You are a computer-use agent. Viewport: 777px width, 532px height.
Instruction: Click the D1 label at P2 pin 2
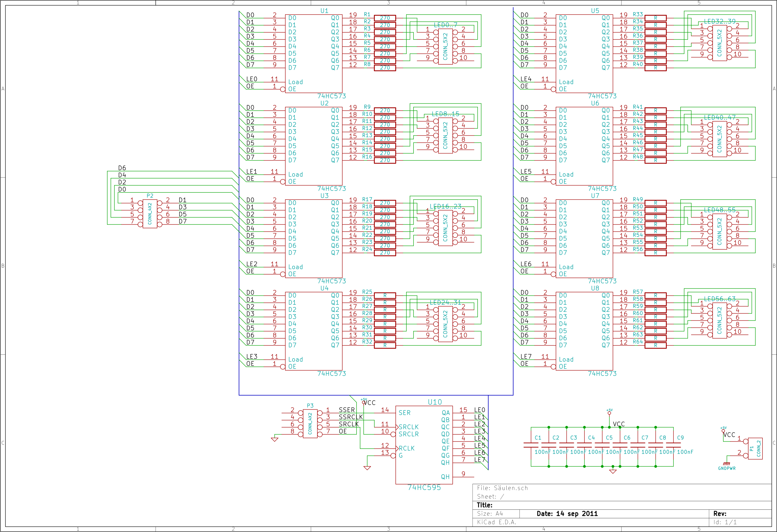[183, 200]
